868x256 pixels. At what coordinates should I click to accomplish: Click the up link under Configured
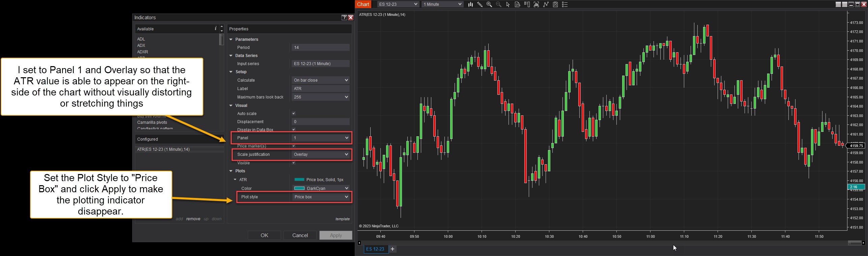206,219
